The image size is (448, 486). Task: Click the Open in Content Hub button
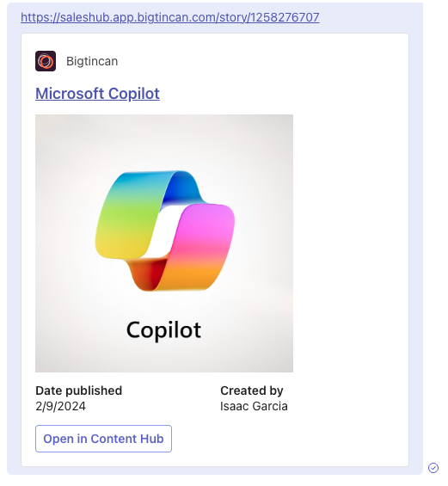[x=103, y=439]
